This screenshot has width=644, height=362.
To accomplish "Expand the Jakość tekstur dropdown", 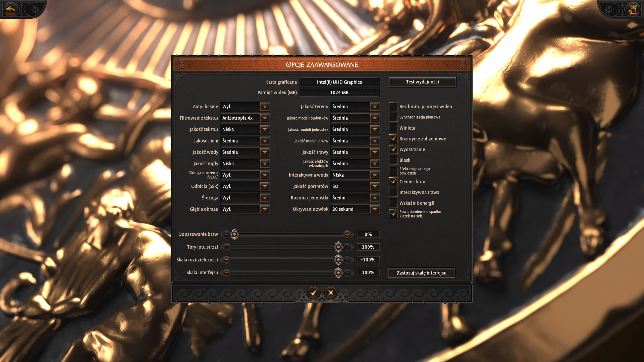I will (x=265, y=129).
